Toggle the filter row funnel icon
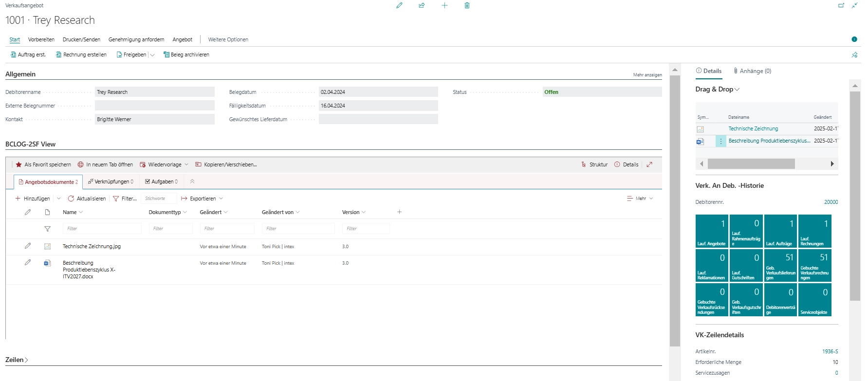The height and width of the screenshot is (381, 868). tap(47, 229)
